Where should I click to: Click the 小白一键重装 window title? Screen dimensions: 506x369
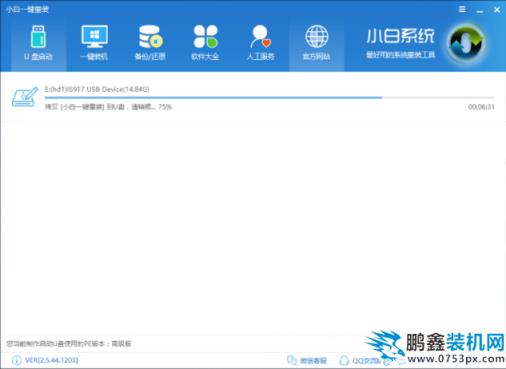tap(28, 9)
